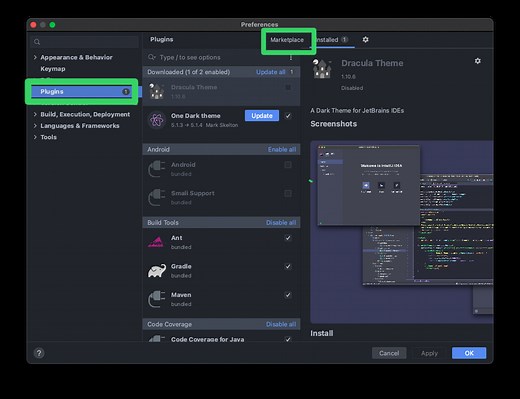Select the One Dark theme row name
The width and height of the screenshot is (520, 399).
(x=196, y=116)
